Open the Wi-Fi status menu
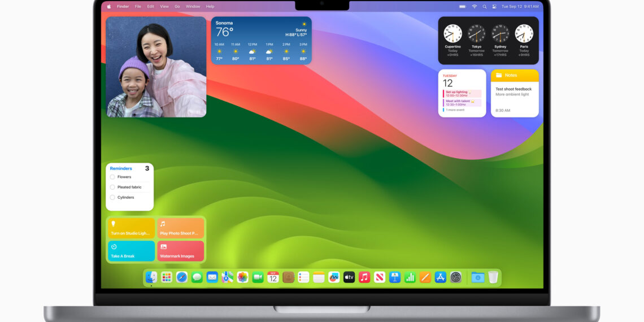The image size is (644, 322). pyautogui.click(x=475, y=6)
